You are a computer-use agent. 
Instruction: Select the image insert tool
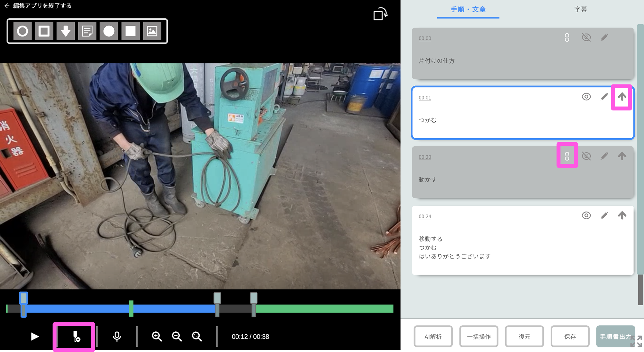(x=152, y=31)
